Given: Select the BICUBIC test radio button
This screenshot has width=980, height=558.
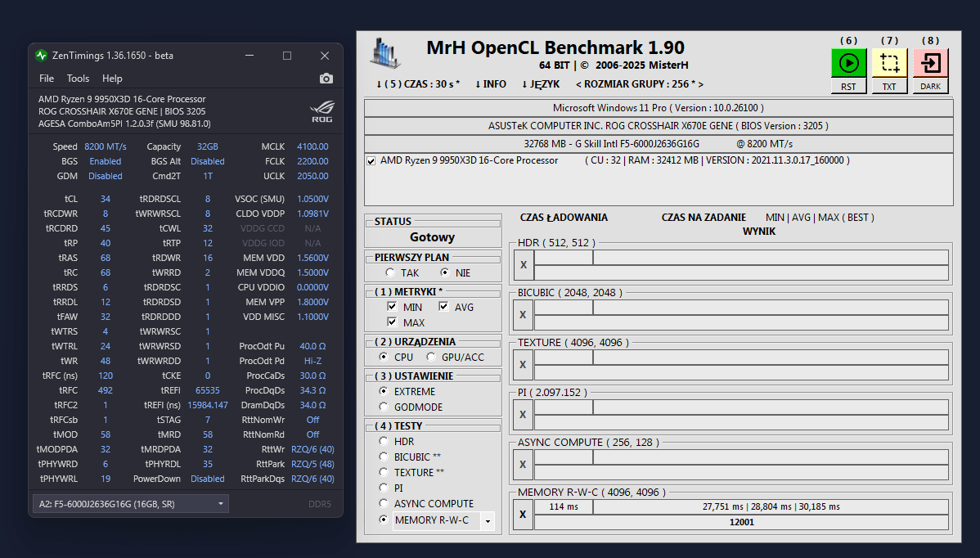Looking at the screenshot, I should tap(383, 457).
